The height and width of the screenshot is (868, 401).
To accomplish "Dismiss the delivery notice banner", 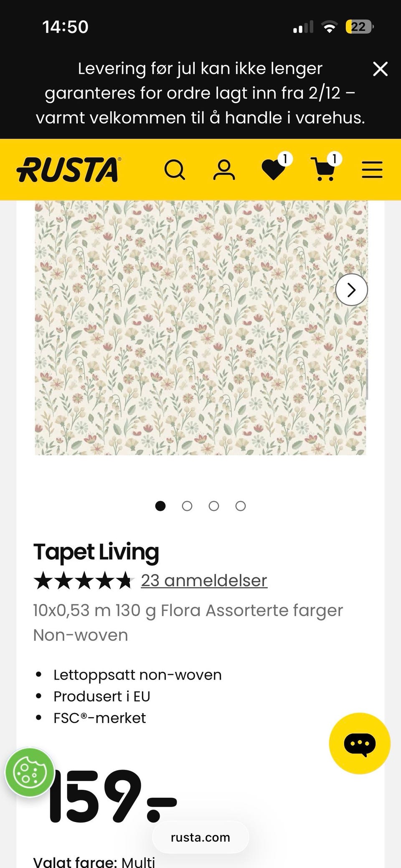I will coord(380,69).
